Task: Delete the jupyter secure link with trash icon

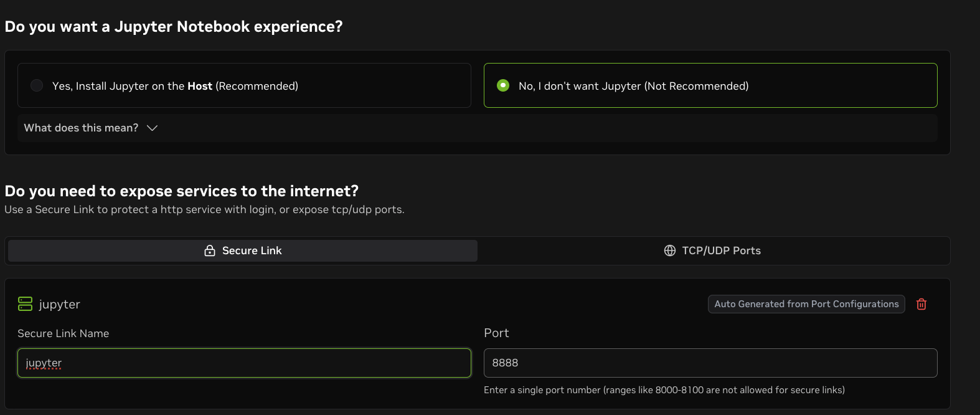Action: pyautogui.click(x=921, y=304)
